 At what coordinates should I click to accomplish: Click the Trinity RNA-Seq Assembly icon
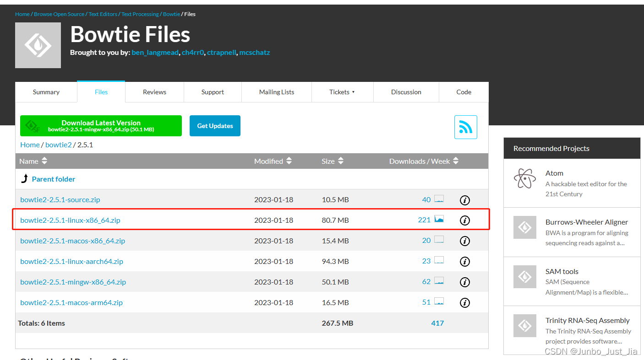coord(525,326)
